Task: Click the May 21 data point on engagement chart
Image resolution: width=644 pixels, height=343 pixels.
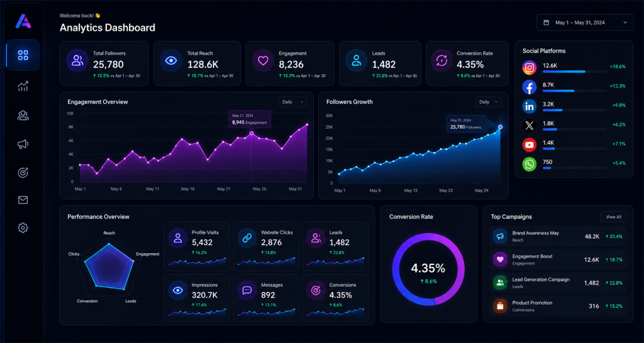Action: (x=252, y=133)
